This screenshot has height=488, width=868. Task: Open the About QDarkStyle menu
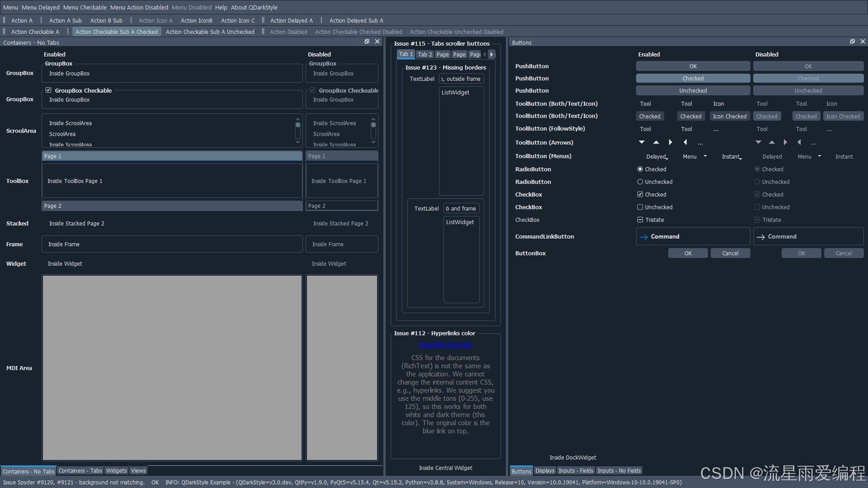[x=254, y=7]
